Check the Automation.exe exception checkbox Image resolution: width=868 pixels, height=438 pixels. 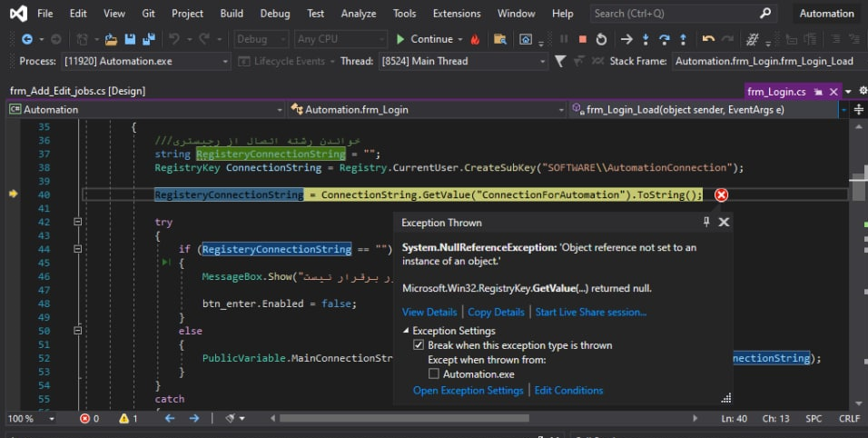(x=434, y=374)
